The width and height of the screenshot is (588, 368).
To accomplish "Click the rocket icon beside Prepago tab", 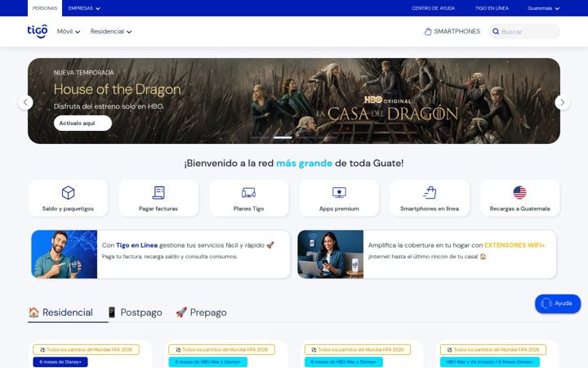I will [x=181, y=312].
